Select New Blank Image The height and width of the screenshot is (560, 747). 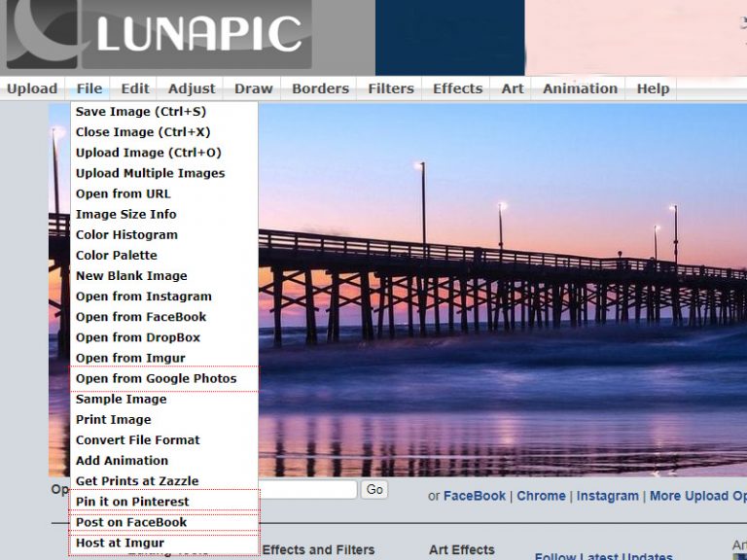pyautogui.click(x=164, y=276)
